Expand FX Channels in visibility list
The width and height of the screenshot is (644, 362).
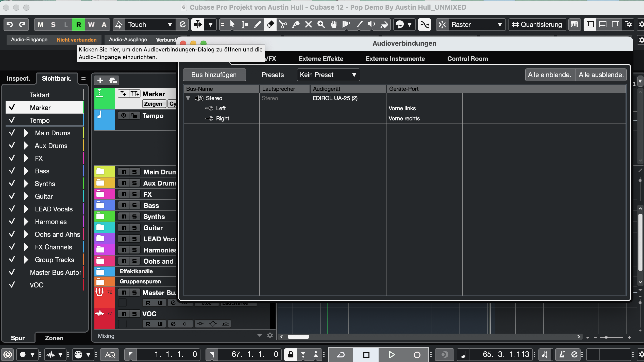coord(26,247)
